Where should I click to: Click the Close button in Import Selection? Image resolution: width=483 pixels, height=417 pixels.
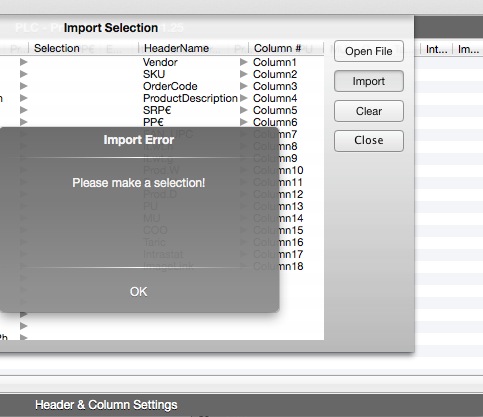point(369,140)
